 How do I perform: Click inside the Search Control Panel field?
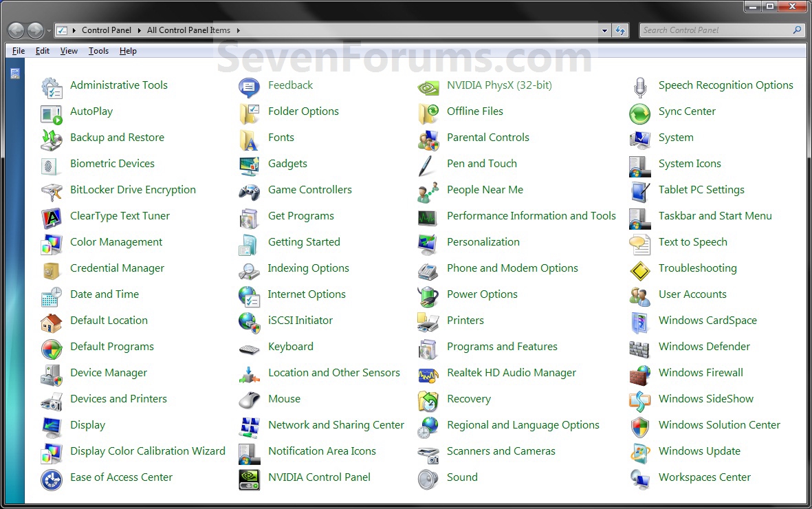(715, 30)
